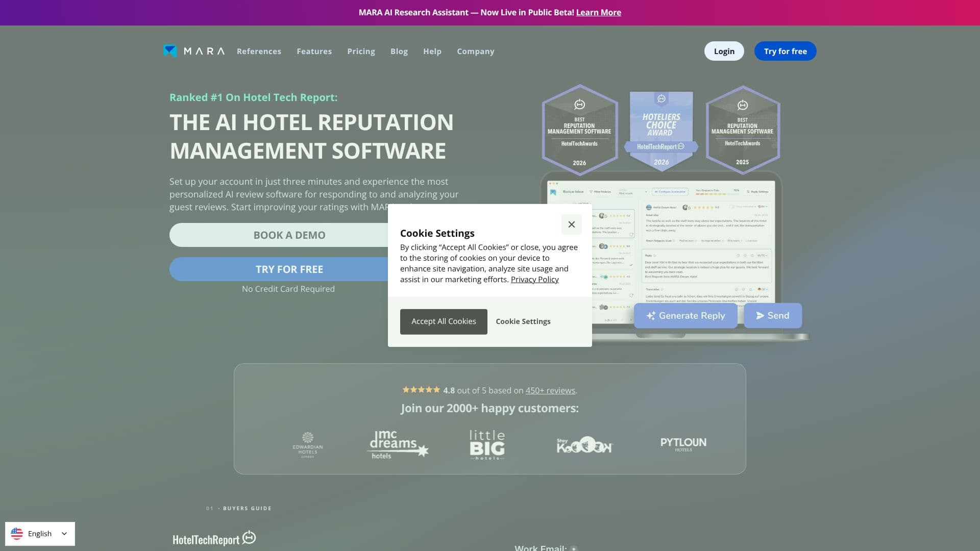Accept all cookies

[x=444, y=321]
